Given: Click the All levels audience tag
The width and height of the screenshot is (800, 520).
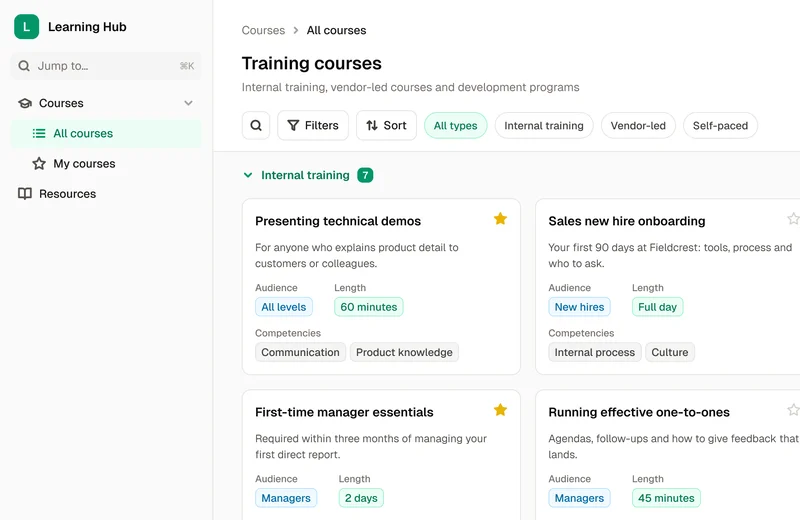Looking at the screenshot, I should click(284, 307).
